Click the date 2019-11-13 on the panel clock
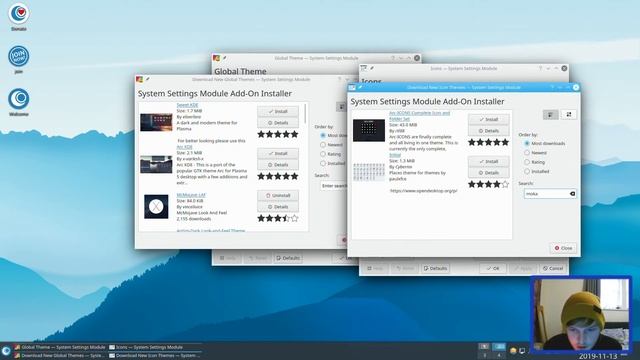This screenshot has width=640, height=360. 598,356
